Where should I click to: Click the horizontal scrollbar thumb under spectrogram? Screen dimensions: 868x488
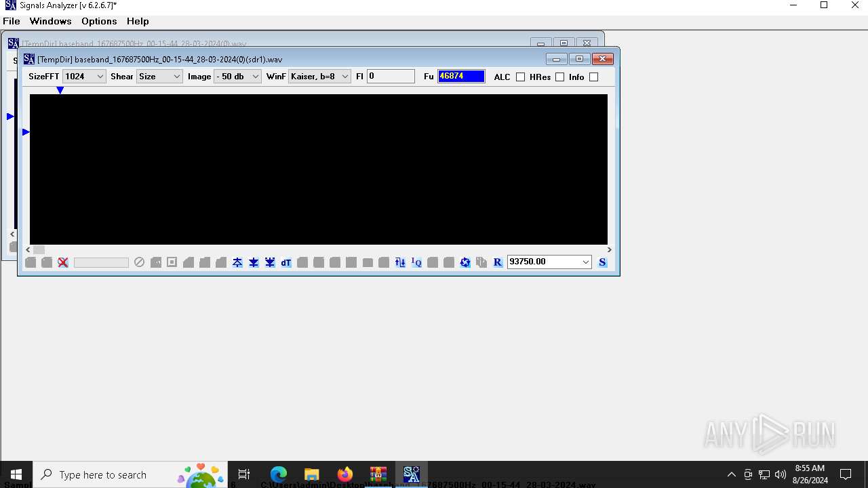coord(39,249)
